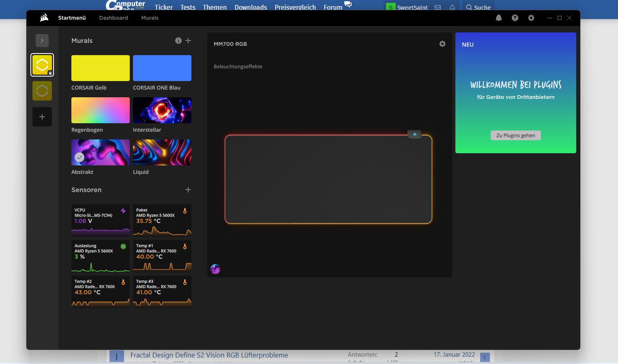The image size is (618, 364).
Task: Click the Sensoren section heading
Action: coord(86,190)
